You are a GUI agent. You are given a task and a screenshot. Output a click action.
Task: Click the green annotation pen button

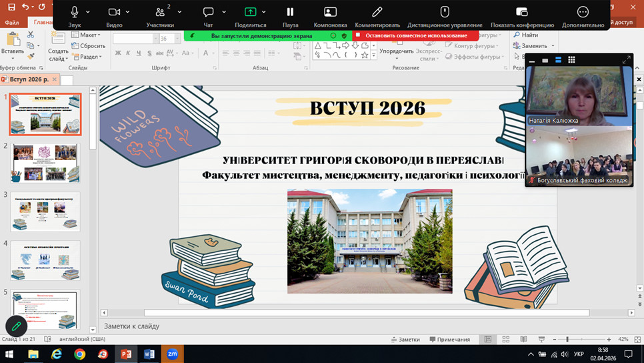click(x=17, y=326)
